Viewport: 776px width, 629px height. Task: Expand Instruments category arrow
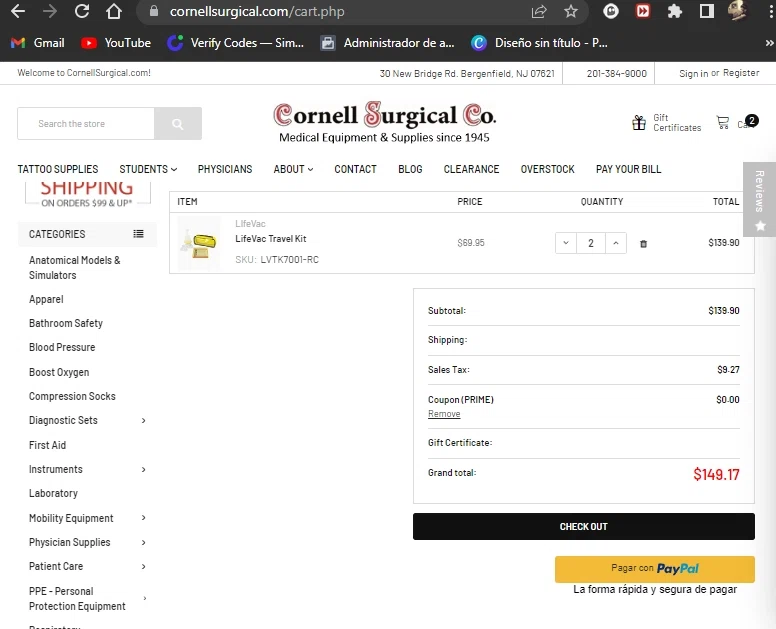pos(144,470)
